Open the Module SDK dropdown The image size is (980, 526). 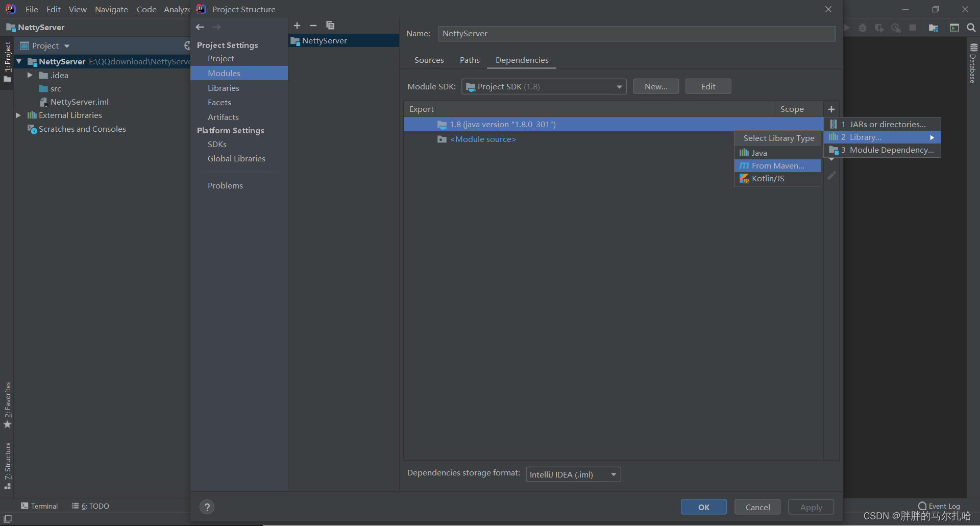point(544,87)
